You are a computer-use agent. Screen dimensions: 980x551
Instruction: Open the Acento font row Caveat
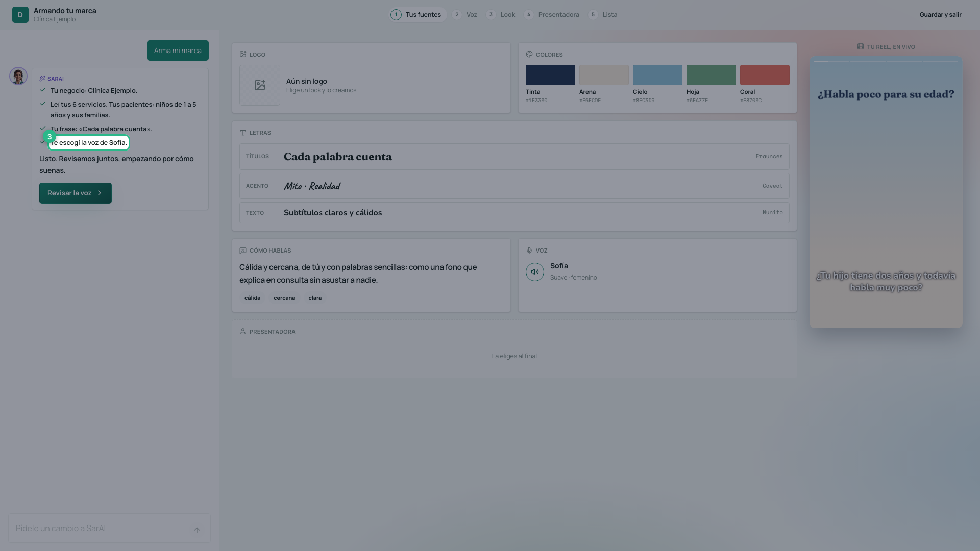[514, 186]
